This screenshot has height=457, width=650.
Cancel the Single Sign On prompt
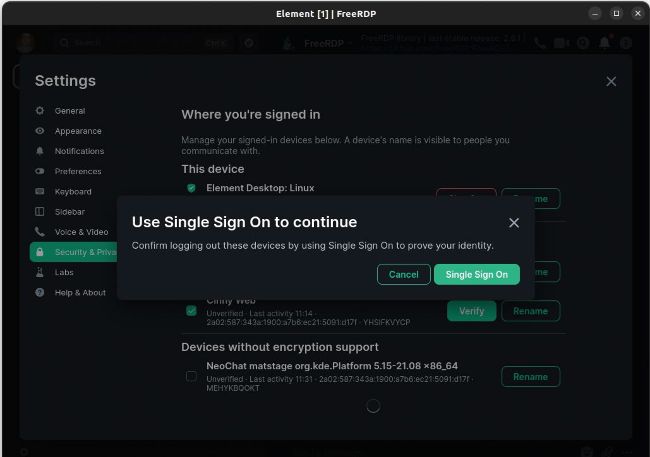[403, 274]
